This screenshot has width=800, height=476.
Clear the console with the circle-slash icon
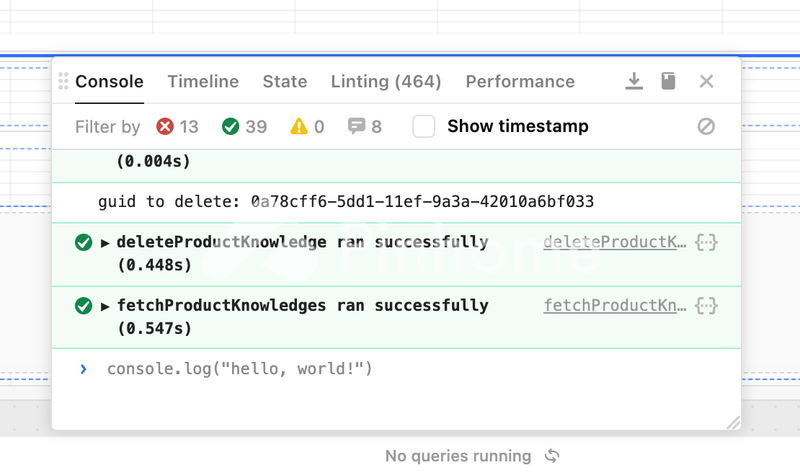pos(706,126)
